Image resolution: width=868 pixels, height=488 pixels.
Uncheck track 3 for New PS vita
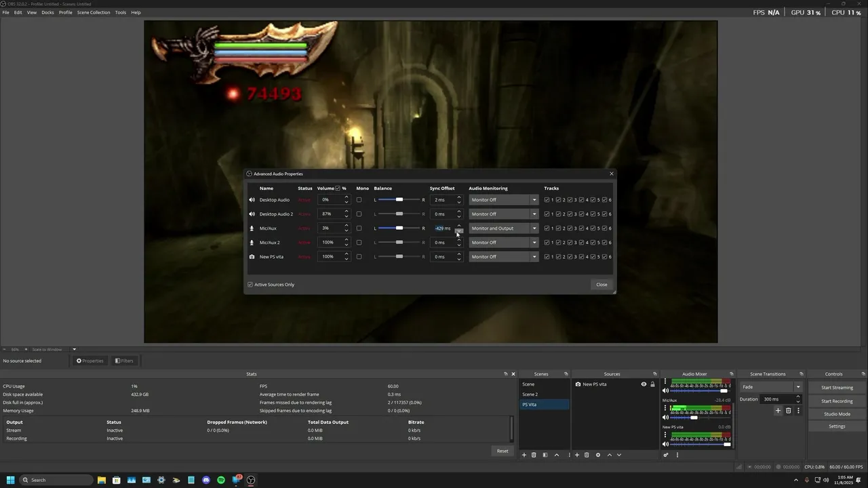pos(570,257)
